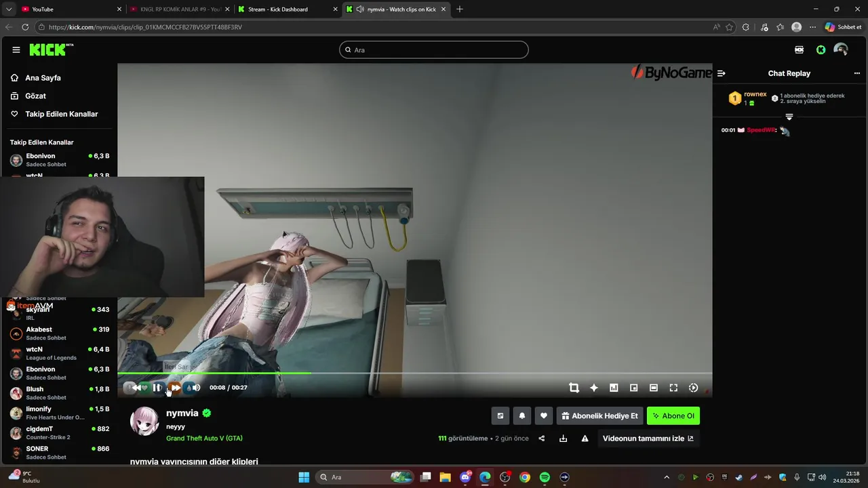Enter fullscreen video mode
Screen dimensions: 868x488
point(673,388)
